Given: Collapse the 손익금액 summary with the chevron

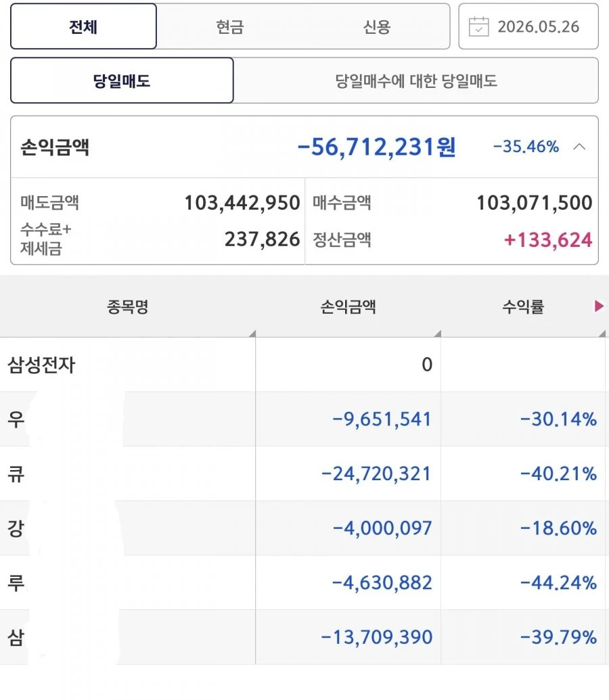Looking at the screenshot, I should [x=579, y=147].
